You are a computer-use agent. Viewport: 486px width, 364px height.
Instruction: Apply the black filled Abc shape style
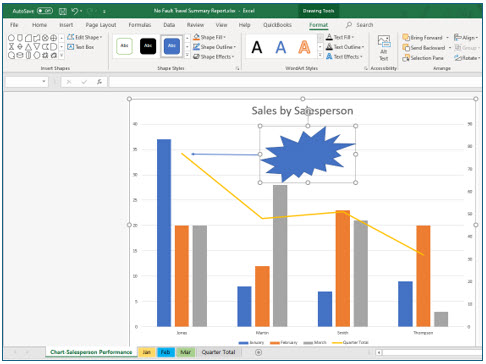pos(148,46)
